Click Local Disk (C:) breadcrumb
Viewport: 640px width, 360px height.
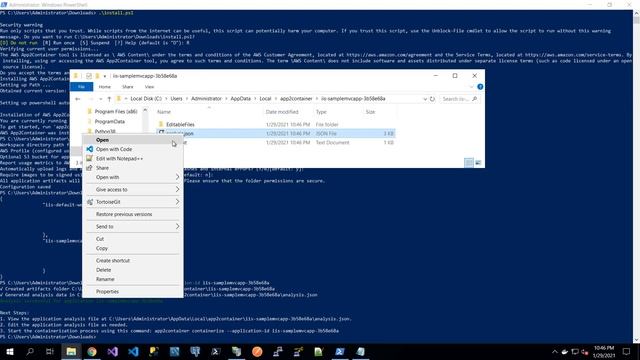tap(146, 99)
